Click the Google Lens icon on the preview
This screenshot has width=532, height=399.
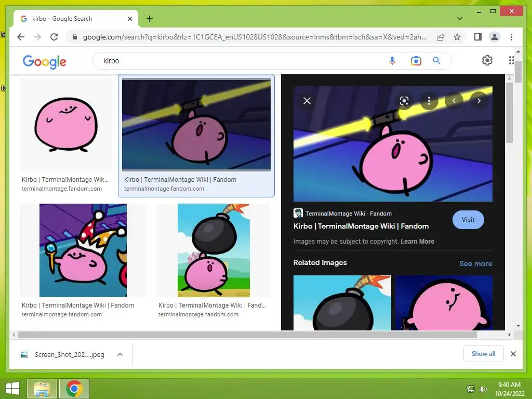click(x=404, y=101)
